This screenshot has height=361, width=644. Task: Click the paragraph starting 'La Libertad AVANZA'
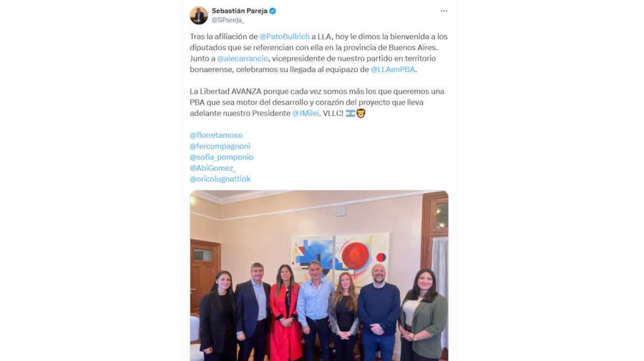click(x=317, y=102)
